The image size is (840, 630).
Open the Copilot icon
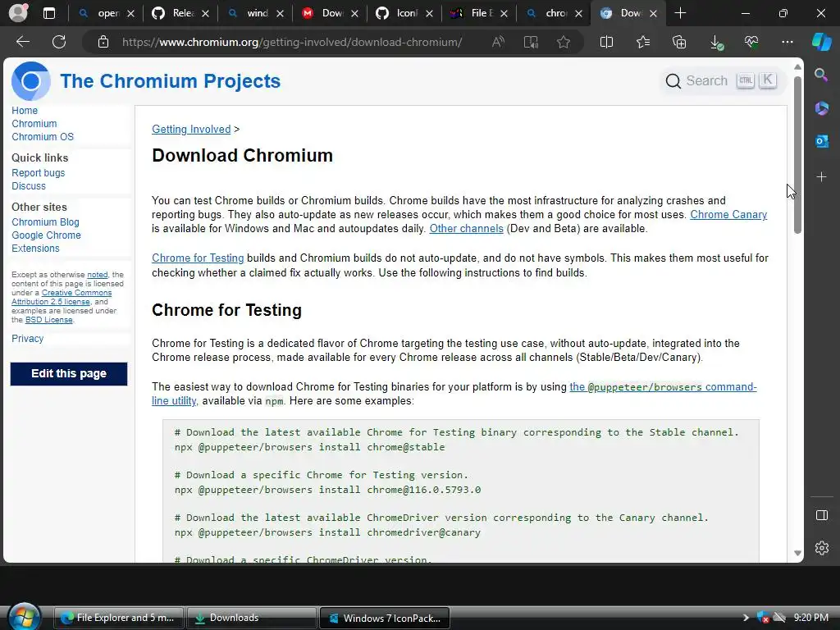(822, 42)
